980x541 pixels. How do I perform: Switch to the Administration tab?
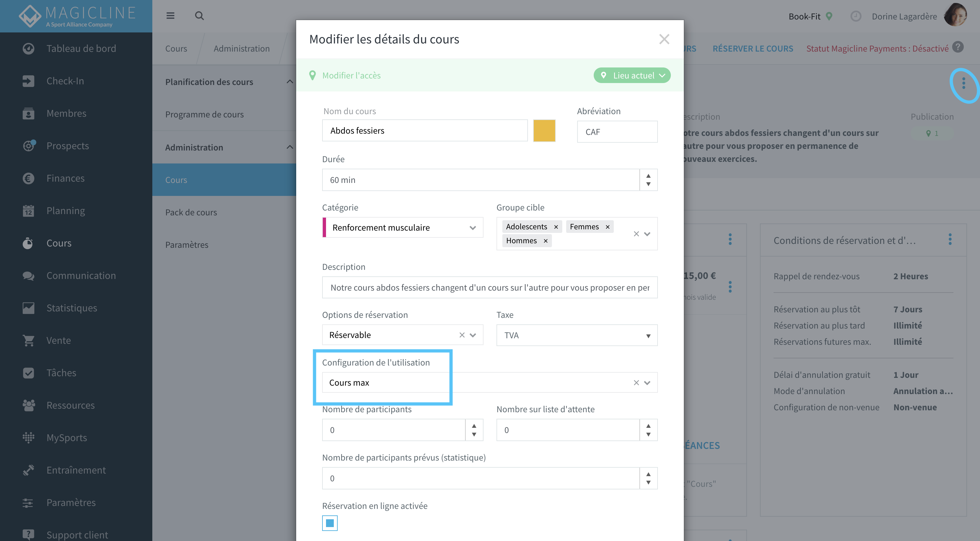(241, 48)
